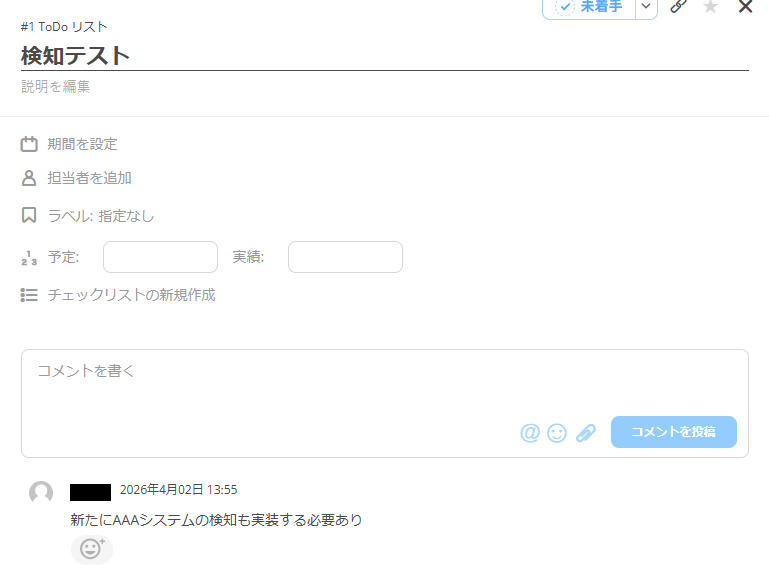Click コメントを投稿 button
Image resolution: width=769 pixels, height=576 pixels.
(x=673, y=432)
